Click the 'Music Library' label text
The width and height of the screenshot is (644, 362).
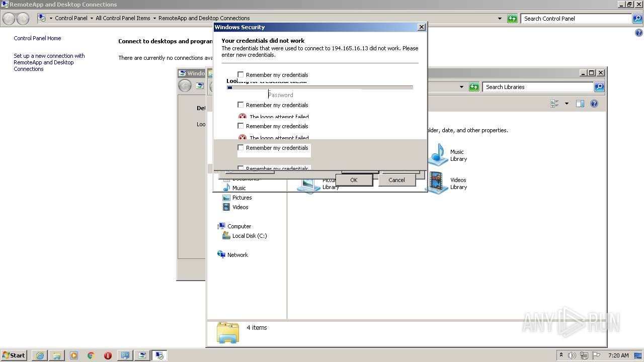tap(458, 155)
